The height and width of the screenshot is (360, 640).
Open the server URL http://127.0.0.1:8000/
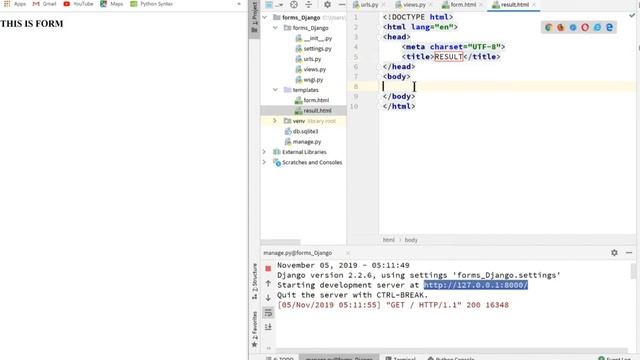tap(476, 285)
